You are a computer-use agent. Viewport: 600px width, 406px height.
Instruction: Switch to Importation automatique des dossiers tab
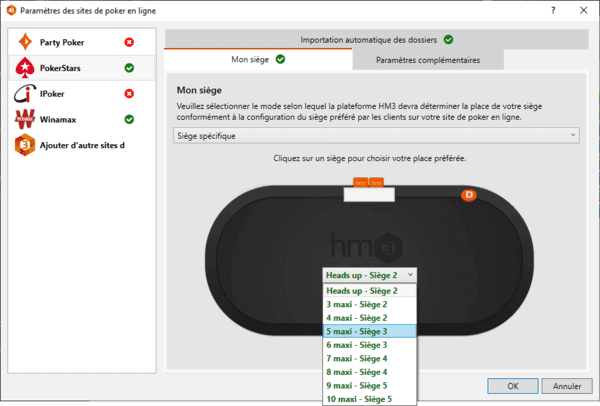point(377,39)
